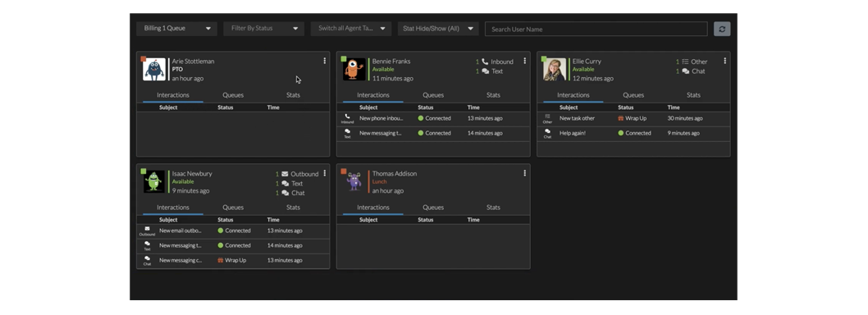The image size is (868, 315).
Task: Open Thomas Addison's three-dot options menu
Action: 525,173
